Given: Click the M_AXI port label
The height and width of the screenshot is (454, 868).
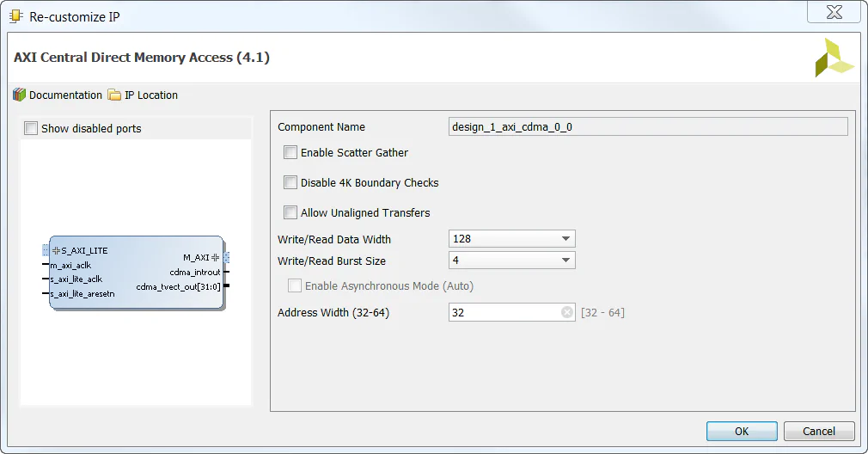Looking at the screenshot, I should tap(196, 257).
